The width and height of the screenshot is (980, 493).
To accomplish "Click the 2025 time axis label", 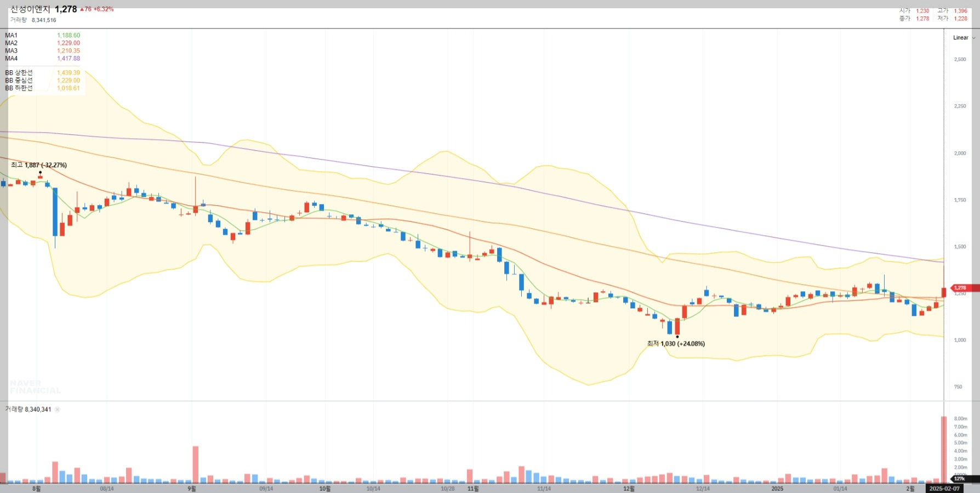I will point(777,489).
